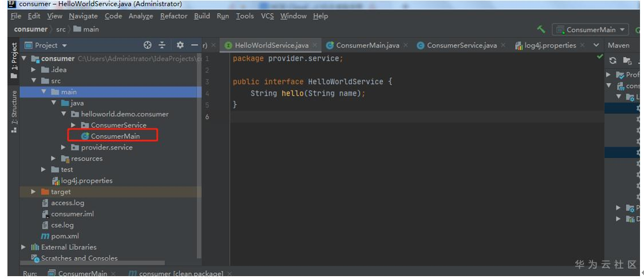Open the Code menu
The height and width of the screenshot is (279, 644).
click(x=113, y=16)
